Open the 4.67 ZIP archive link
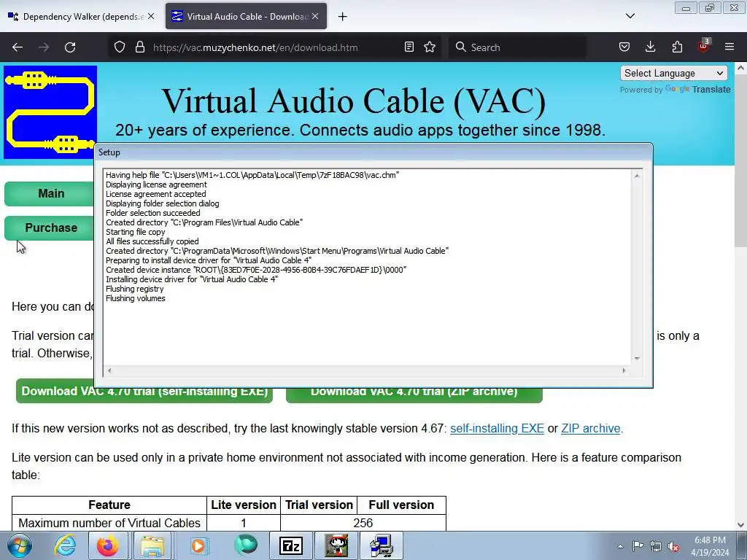The image size is (747, 560). click(x=591, y=428)
